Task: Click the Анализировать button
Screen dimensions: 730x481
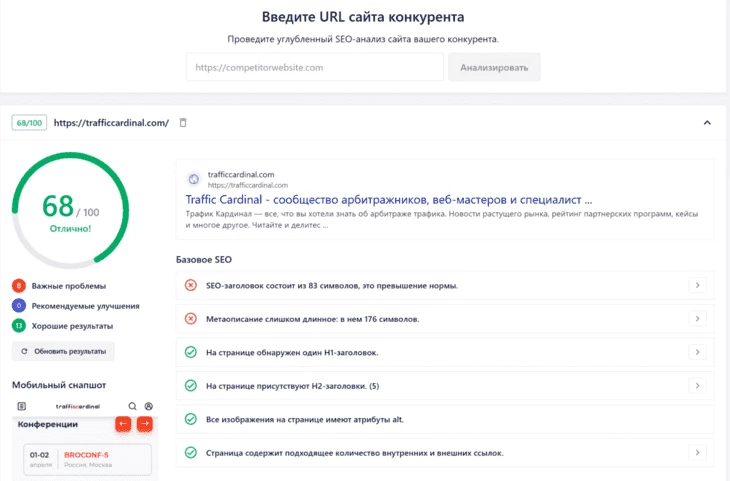Action: 494,68
